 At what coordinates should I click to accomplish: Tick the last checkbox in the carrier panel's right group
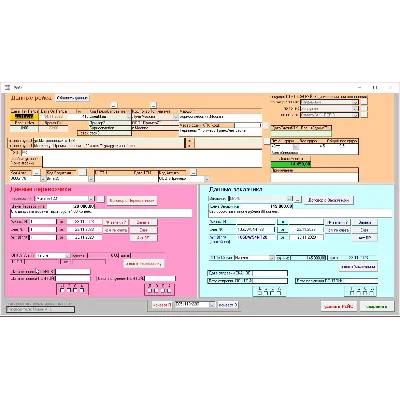(x=169, y=290)
